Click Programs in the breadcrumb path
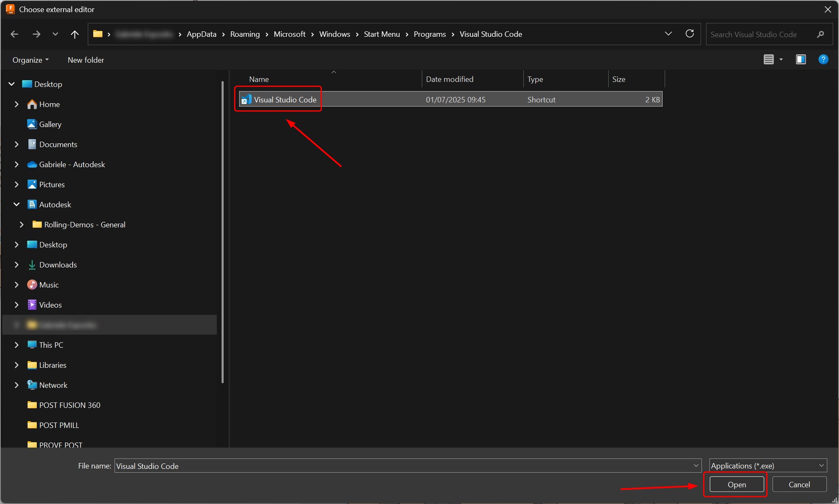The height and width of the screenshot is (504, 839). click(429, 34)
